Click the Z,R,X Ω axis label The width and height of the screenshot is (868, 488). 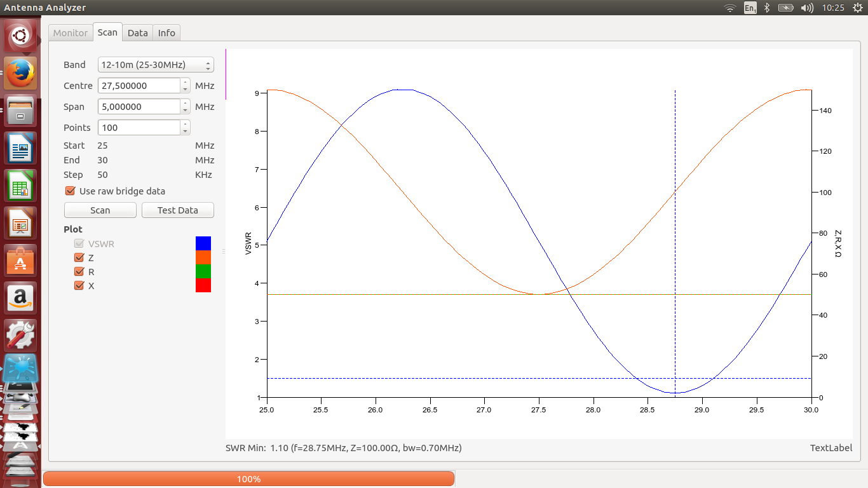pyautogui.click(x=838, y=243)
